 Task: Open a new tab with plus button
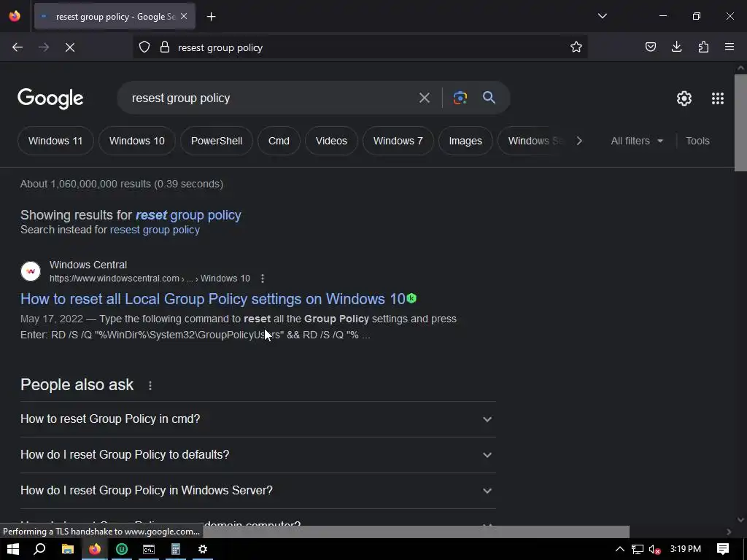pos(211,17)
